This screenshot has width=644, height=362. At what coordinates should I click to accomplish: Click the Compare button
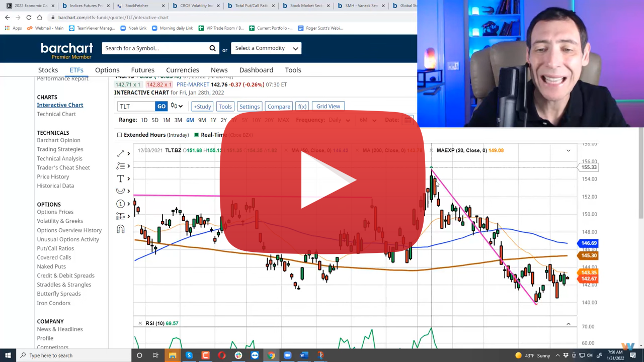(x=279, y=106)
